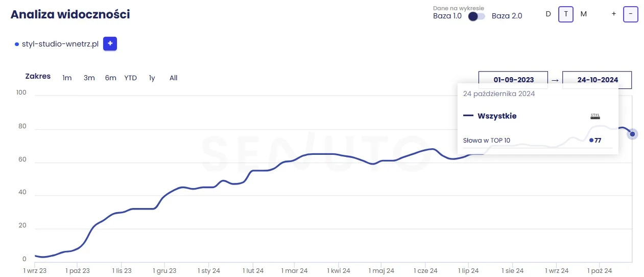Click the plus zoom-in button
The width and height of the screenshot is (644, 277).
tap(613, 14)
